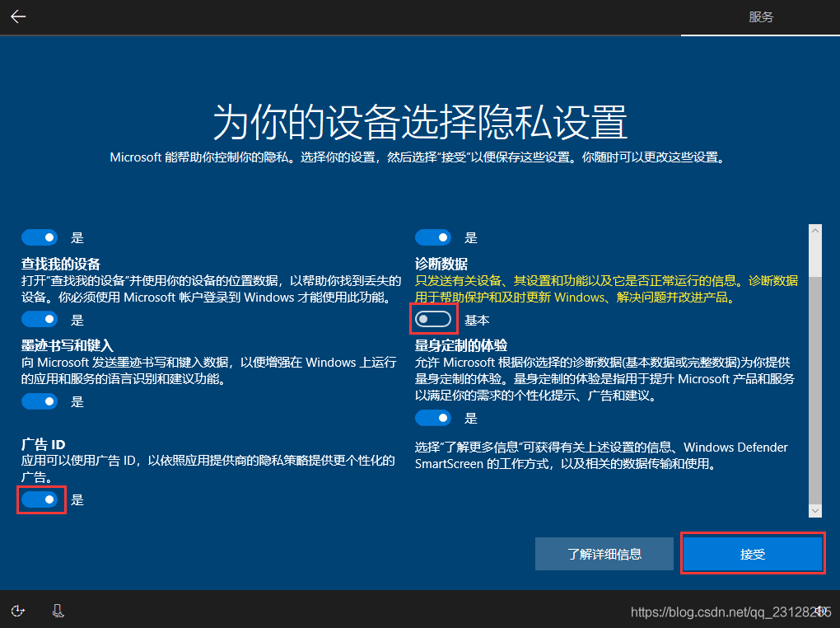Toggle the 墨迹书写和键入 switch
The image size is (840, 628).
click(x=40, y=401)
